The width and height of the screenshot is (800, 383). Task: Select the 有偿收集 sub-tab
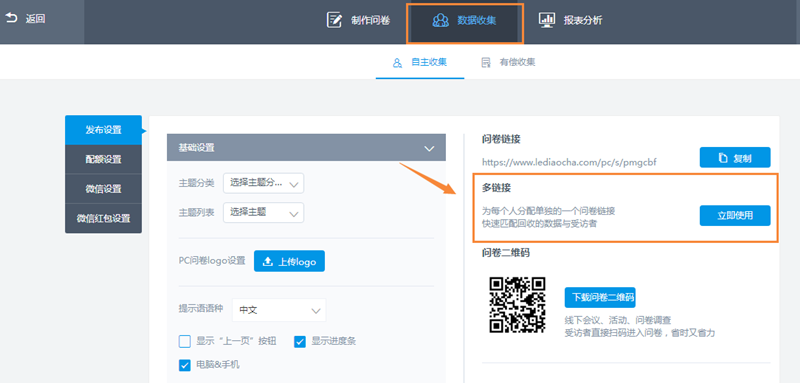point(508,63)
